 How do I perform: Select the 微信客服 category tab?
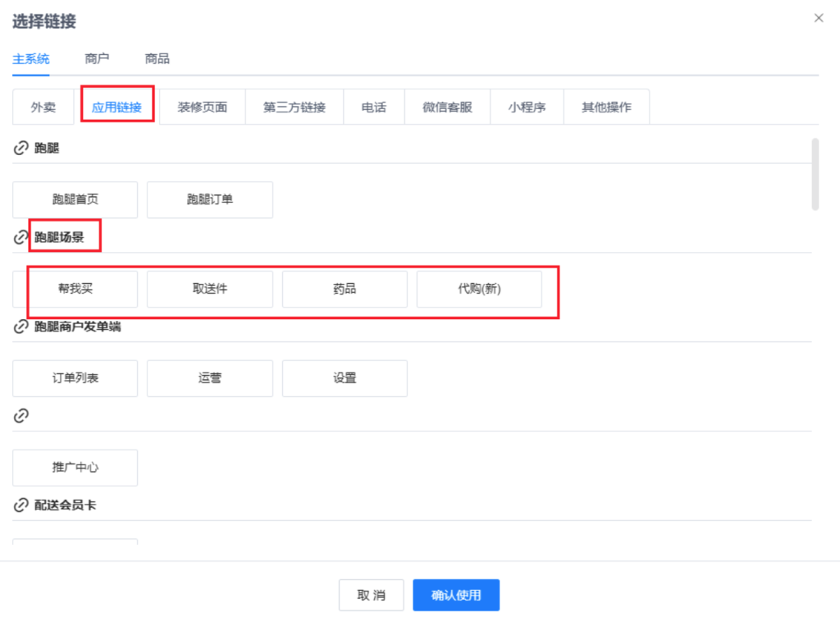click(447, 107)
